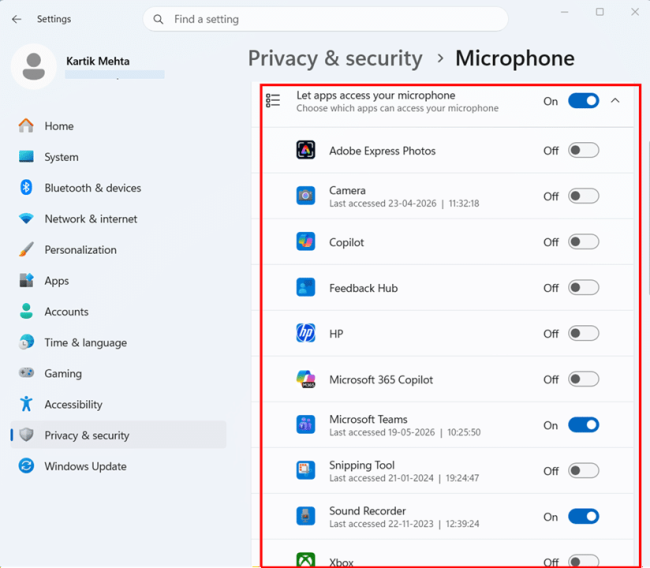Click the Camera app icon

[306, 196]
